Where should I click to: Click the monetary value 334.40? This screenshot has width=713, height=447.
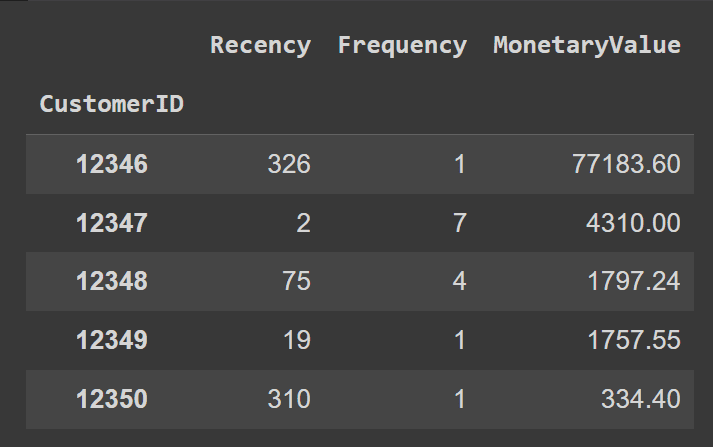click(x=641, y=399)
